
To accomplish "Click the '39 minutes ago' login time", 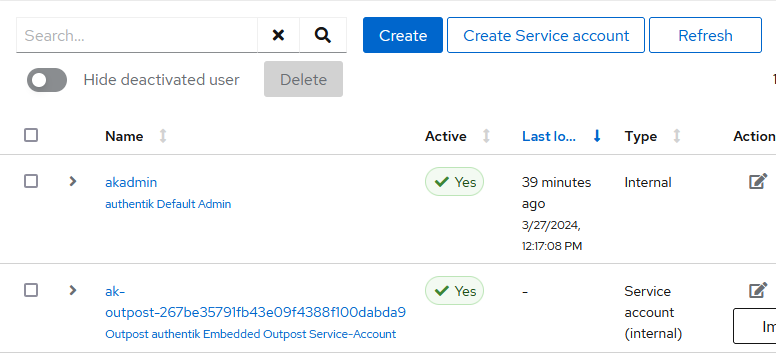I will click(556, 193).
